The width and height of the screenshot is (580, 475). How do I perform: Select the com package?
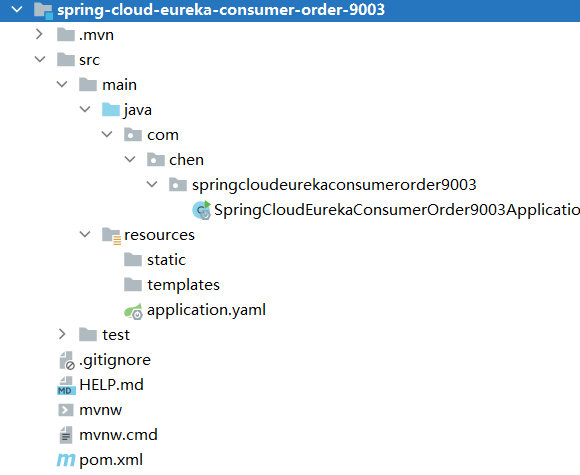coord(151,135)
